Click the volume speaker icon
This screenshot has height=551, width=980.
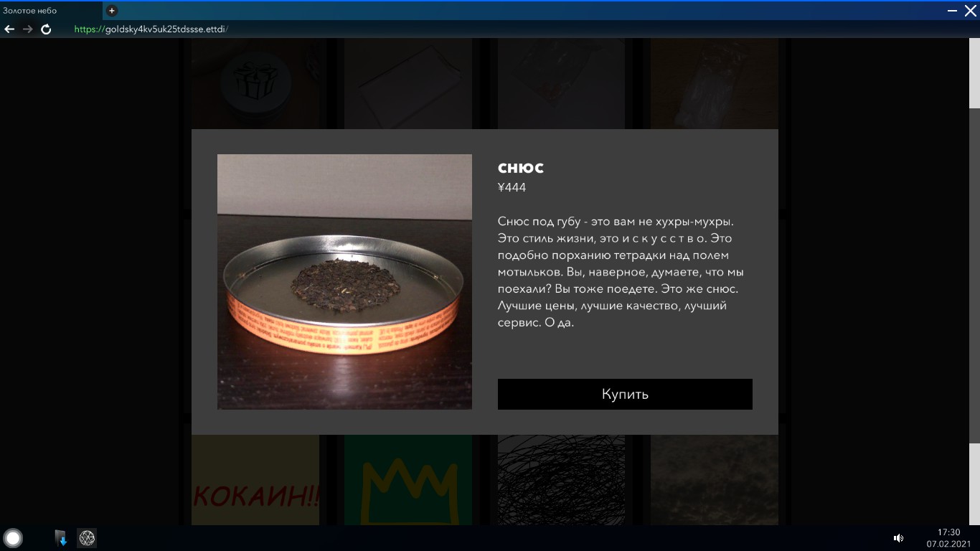pyautogui.click(x=898, y=538)
